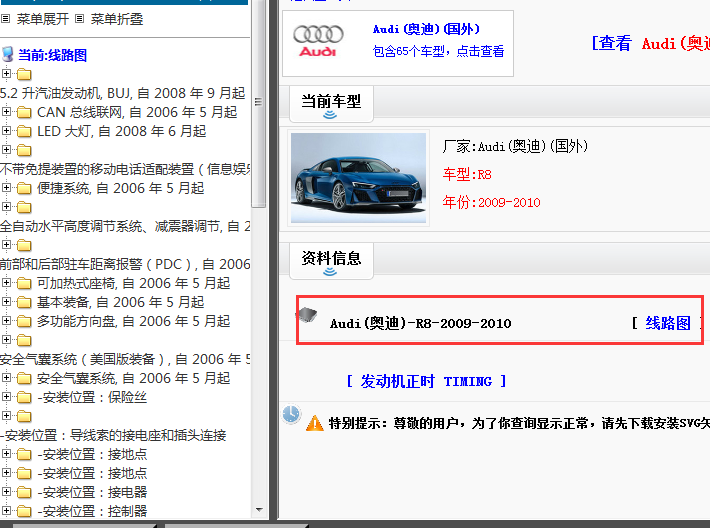This screenshot has width=710, height=528.
Task: Click the 查看 Audi link at top right
Action: point(651,43)
